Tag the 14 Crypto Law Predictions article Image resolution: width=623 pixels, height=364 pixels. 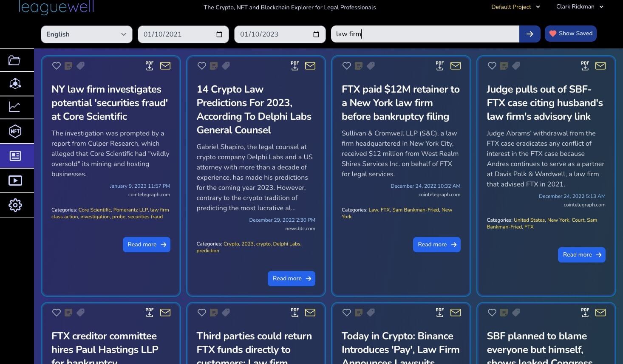(226, 66)
